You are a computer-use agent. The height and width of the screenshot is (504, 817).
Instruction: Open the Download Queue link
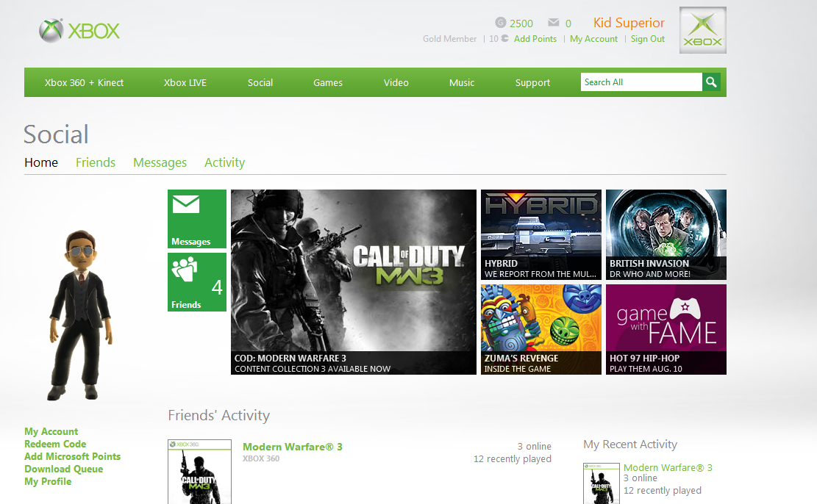[63, 469]
